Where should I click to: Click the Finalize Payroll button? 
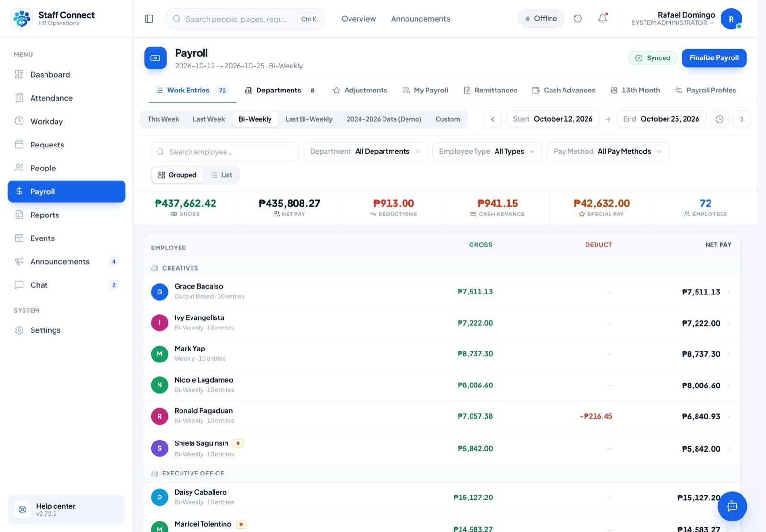[714, 58]
